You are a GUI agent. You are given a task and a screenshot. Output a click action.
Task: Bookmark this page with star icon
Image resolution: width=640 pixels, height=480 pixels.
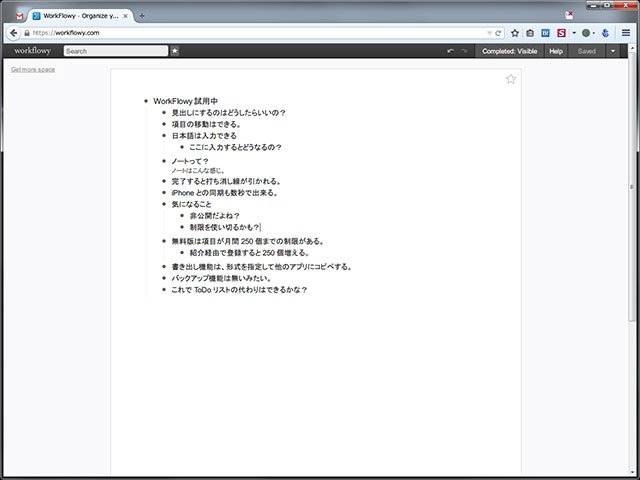pyautogui.click(x=515, y=33)
